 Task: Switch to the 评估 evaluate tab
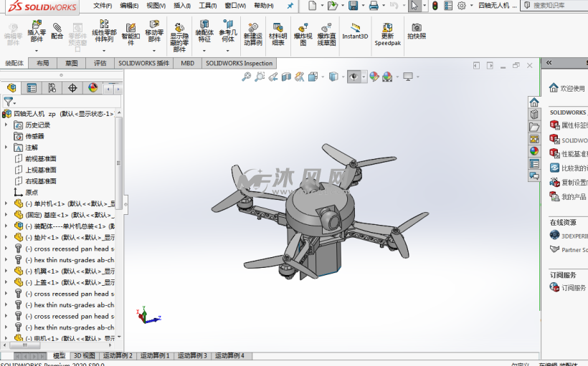100,63
